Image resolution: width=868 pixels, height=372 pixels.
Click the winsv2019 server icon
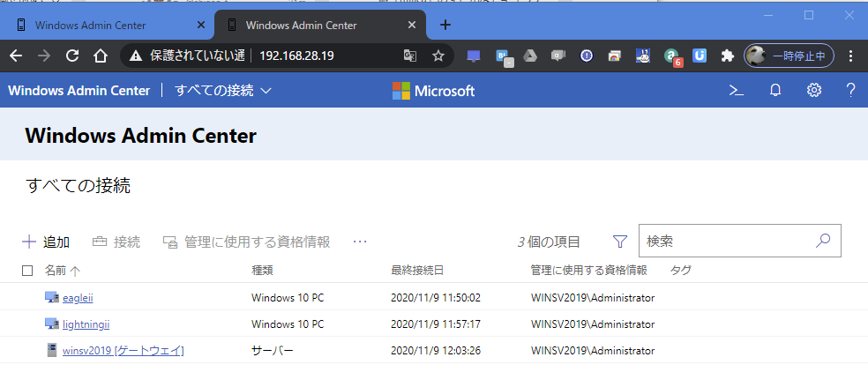pos(51,351)
